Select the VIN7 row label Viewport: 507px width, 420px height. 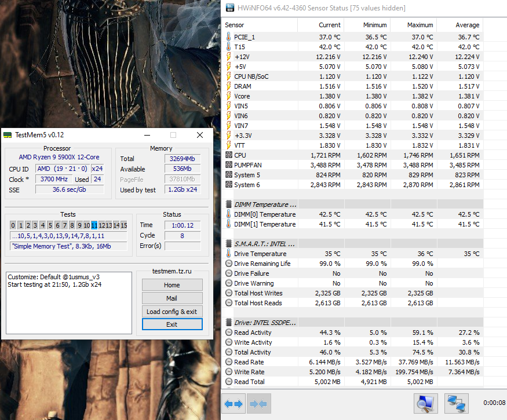(241, 126)
